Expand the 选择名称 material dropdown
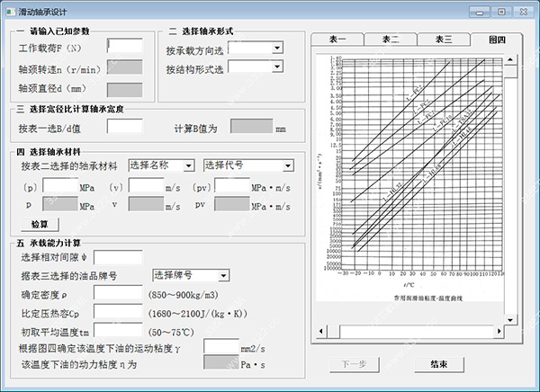 click(x=188, y=166)
